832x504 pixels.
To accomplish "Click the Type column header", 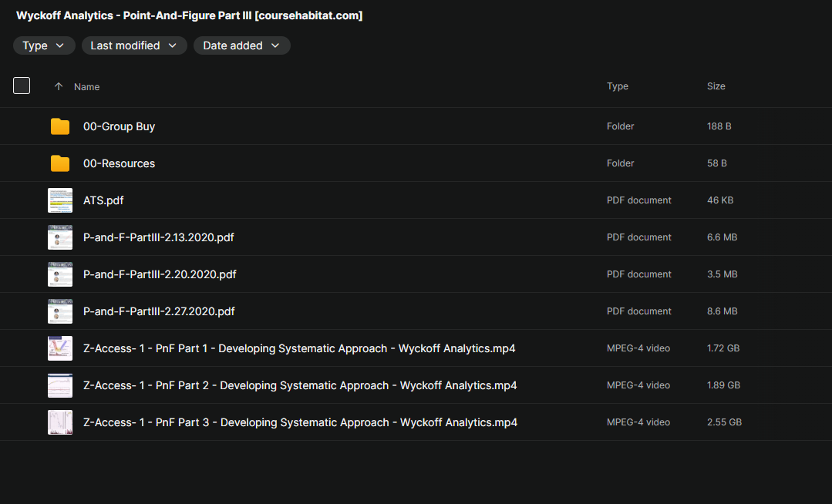I will 618,86.
